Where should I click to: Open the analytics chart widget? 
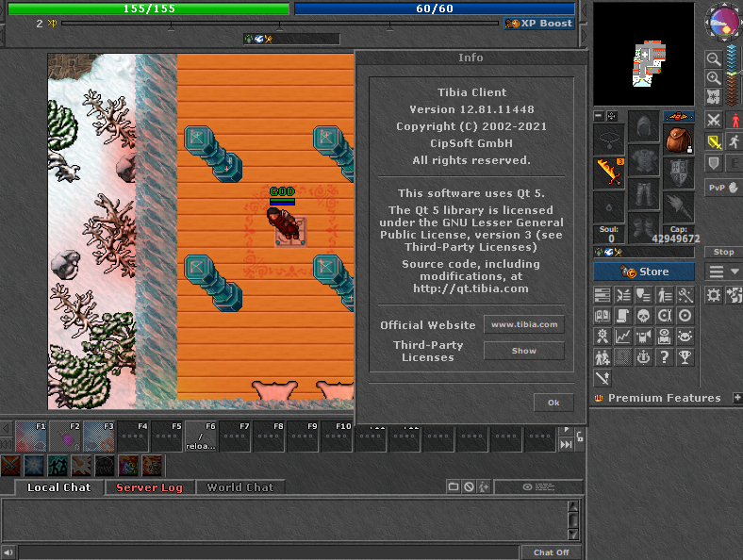point(623,337)
